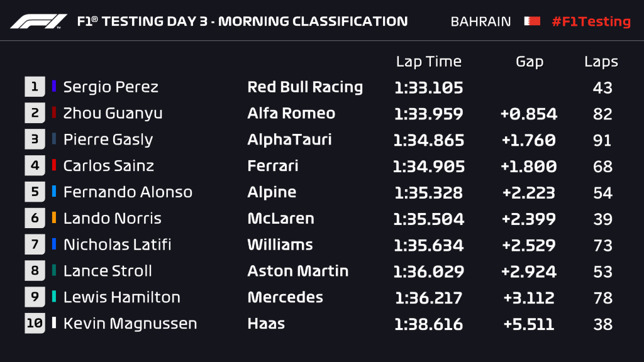This screenshot has height=362, width=644.
Task: Open the Aston Martin team name
Action: 297,271
